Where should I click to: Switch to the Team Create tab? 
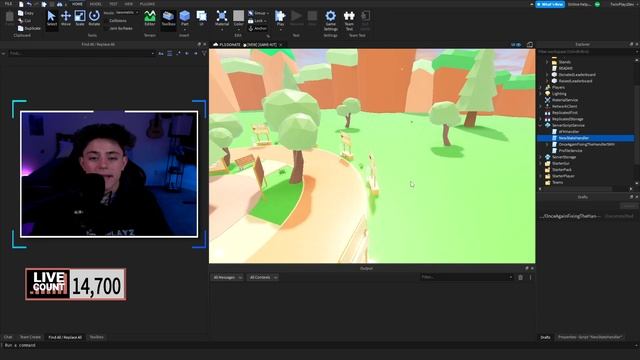point(30,338)
